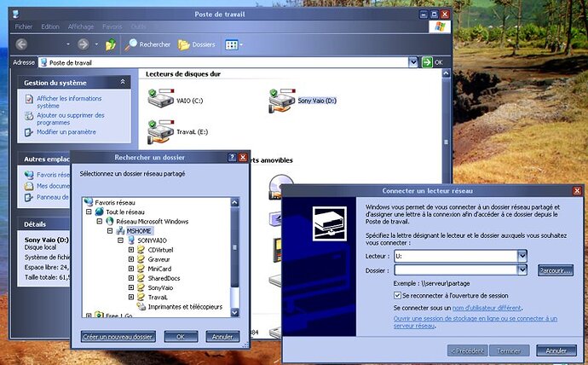Screen dimensions: 588x365
Task: Open the VAIO (C:) drive icon
Action: pyautogui.click(x=158, y=100)
